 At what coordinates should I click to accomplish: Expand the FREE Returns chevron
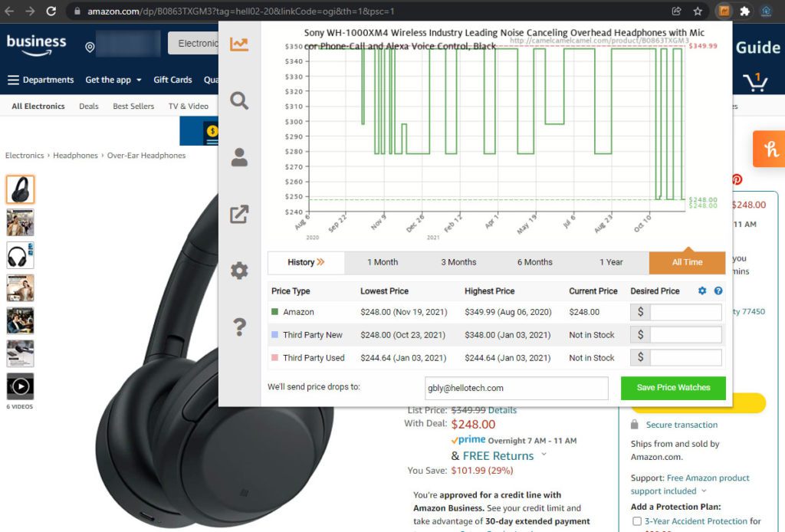point(544,455)
